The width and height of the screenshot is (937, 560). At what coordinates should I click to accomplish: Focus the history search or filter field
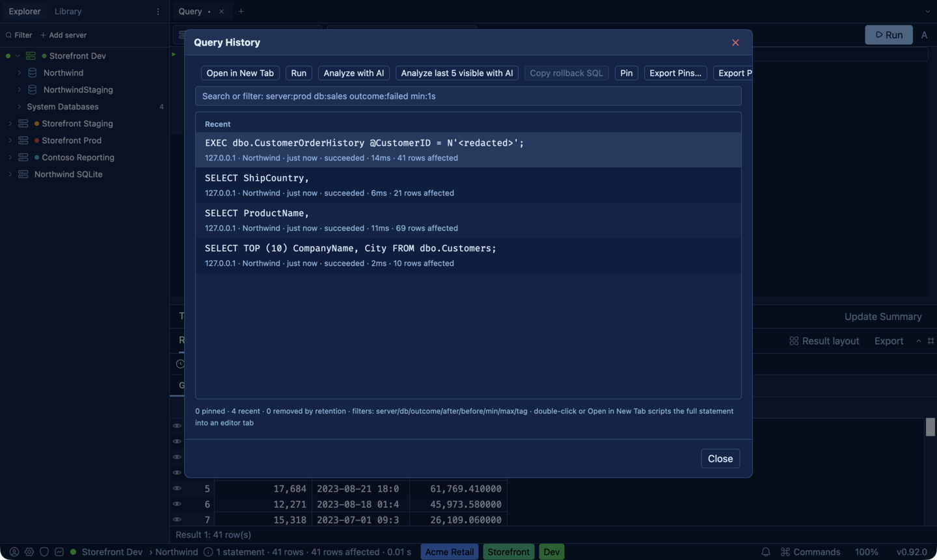(x=468, y=96)
